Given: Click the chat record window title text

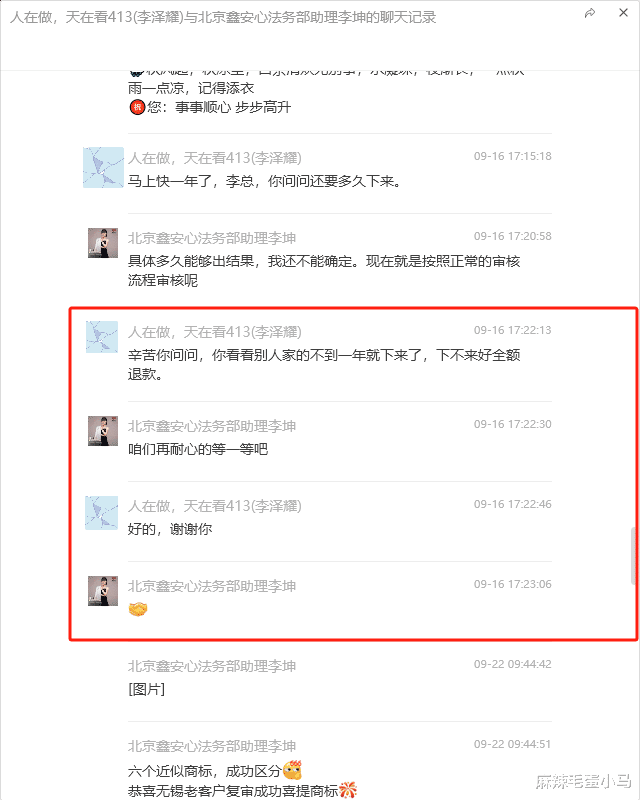Looking at the screenshot, I should tap(223, 17).
